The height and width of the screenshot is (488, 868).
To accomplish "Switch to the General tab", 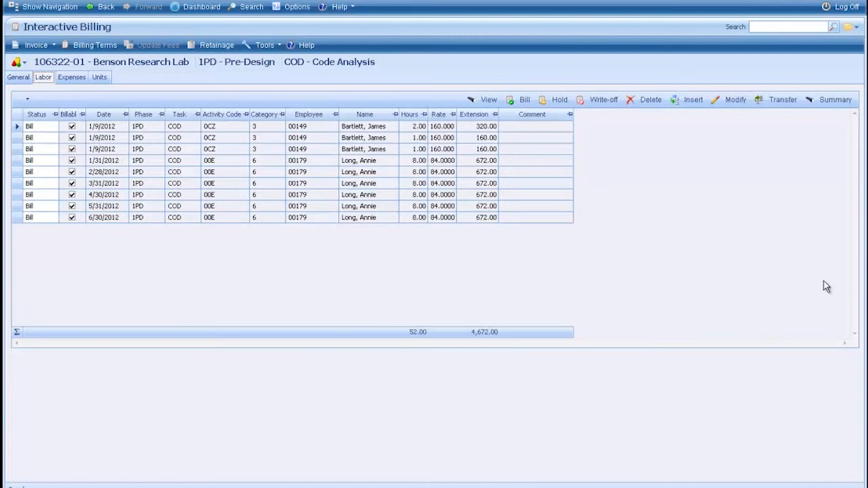I will 18,77.
